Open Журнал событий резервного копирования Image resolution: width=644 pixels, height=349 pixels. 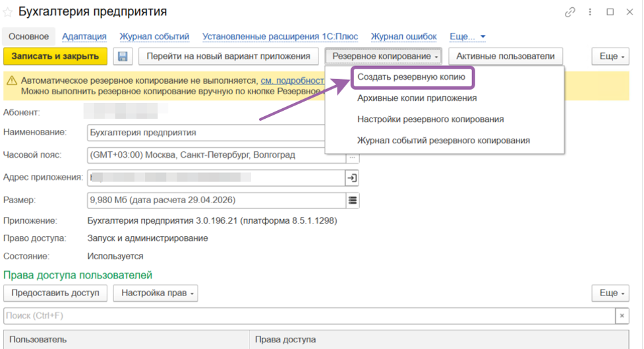pos(444,141)
